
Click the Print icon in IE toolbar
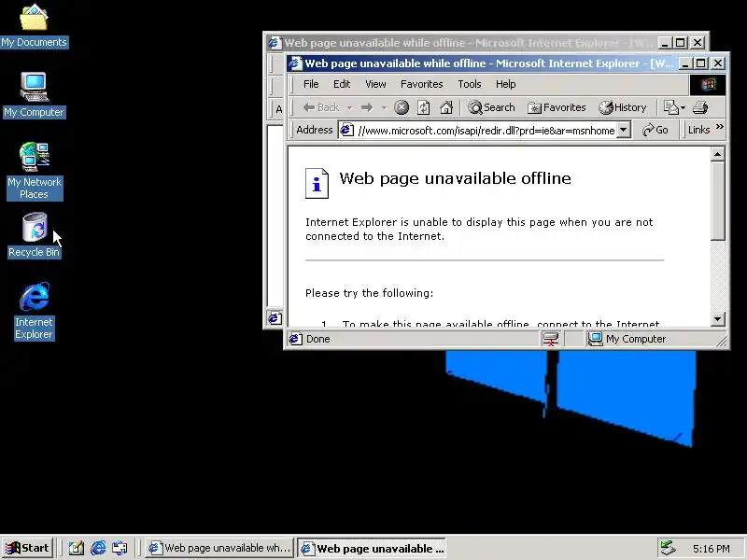tap(700, 107)
